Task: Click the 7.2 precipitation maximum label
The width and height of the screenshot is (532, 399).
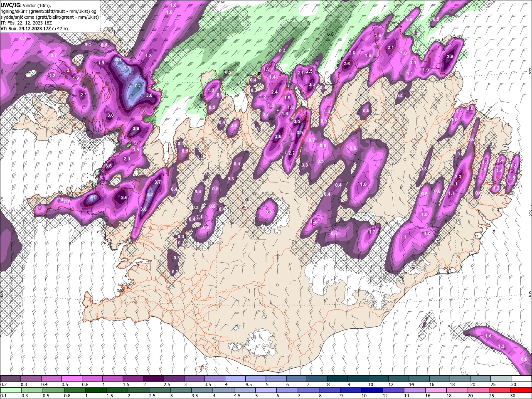Action: click(x=138, y=86)
